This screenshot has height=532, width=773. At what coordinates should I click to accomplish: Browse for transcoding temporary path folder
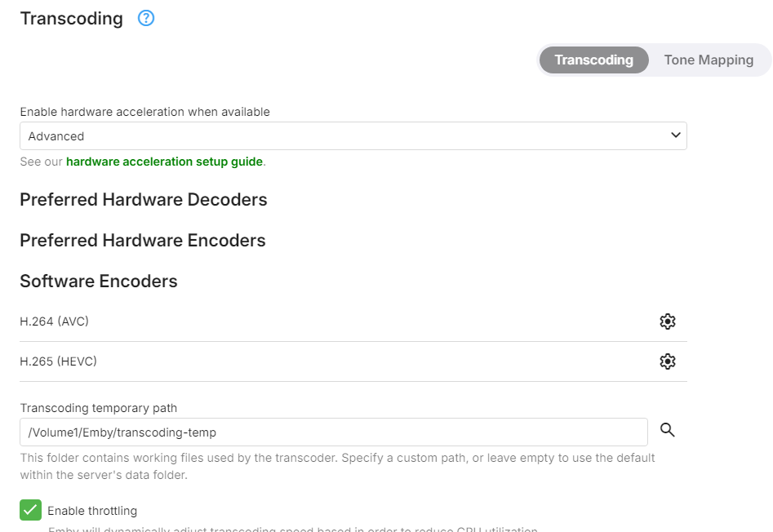[668, 430]
